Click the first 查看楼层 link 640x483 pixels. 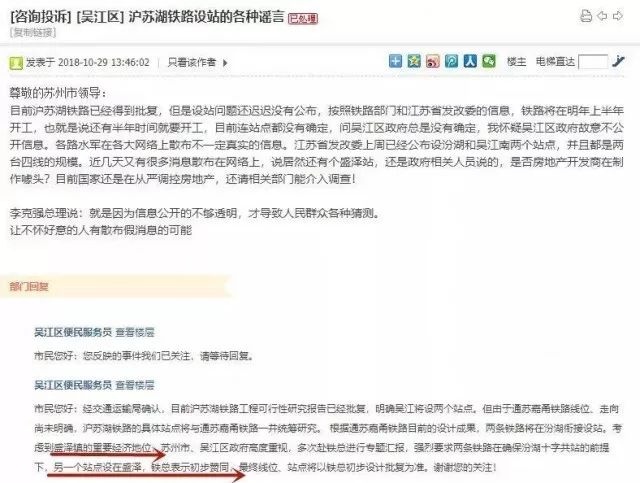[135, 332]
